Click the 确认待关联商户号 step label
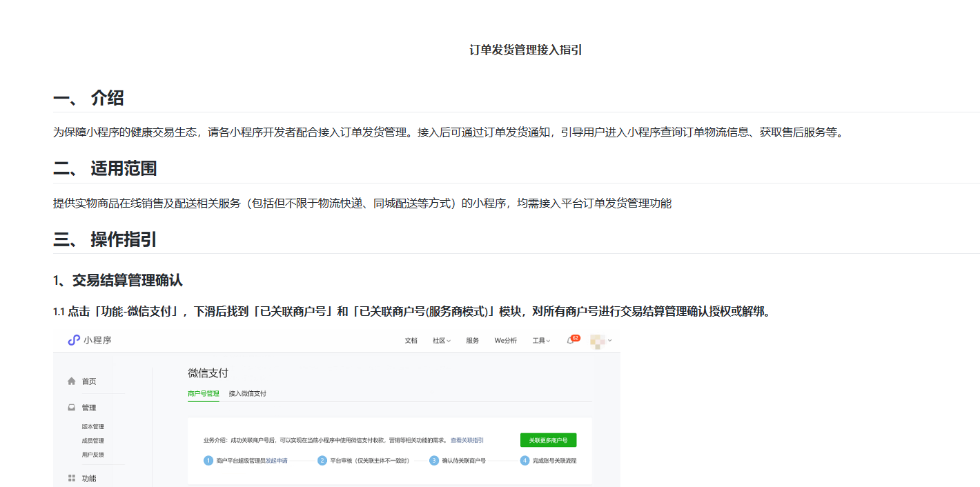 (x=464, y=460)
